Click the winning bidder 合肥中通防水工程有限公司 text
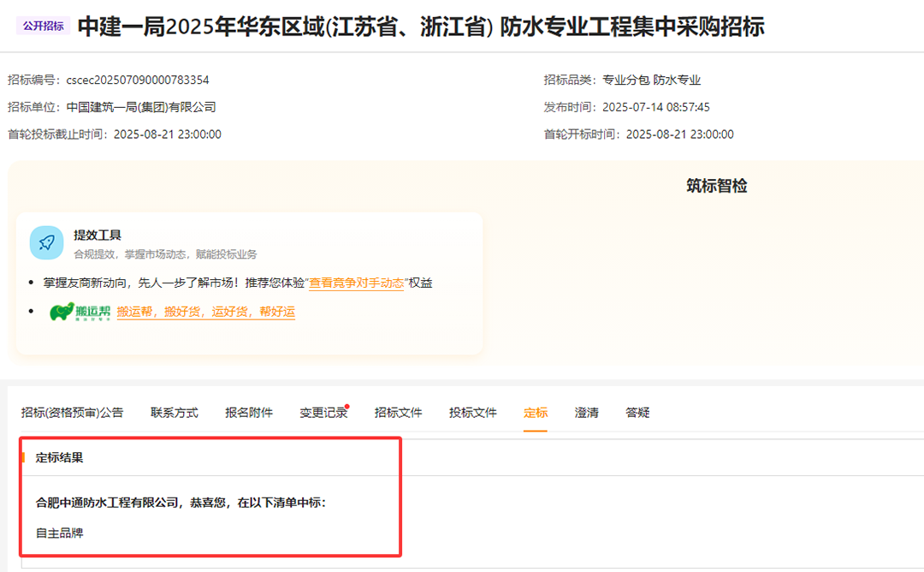 [x=106, y=503]
